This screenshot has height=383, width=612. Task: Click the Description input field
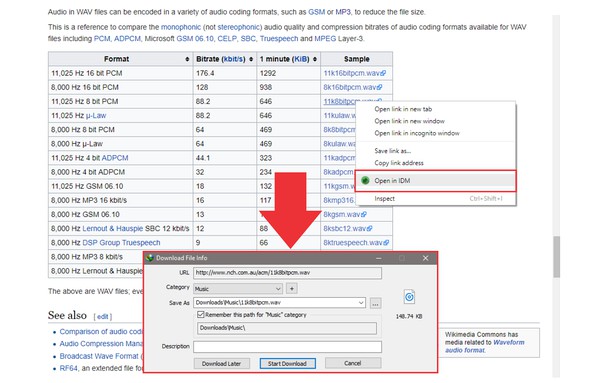pos(287,346)
